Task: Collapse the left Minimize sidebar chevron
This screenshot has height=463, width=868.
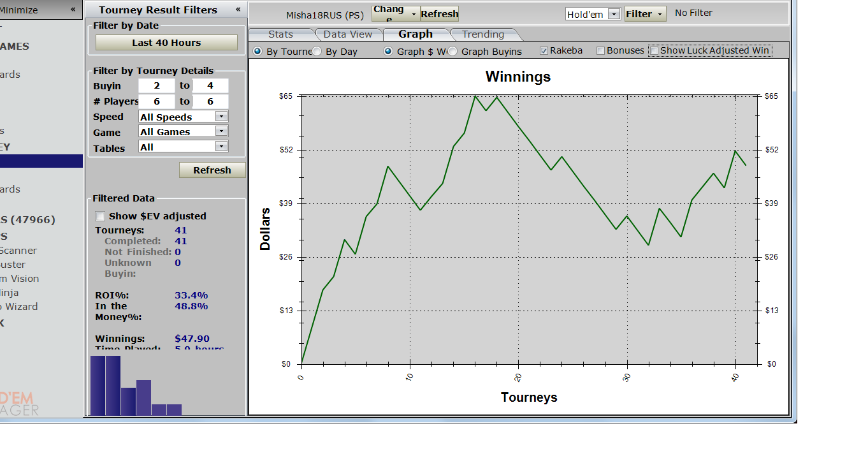Action: 73,10
